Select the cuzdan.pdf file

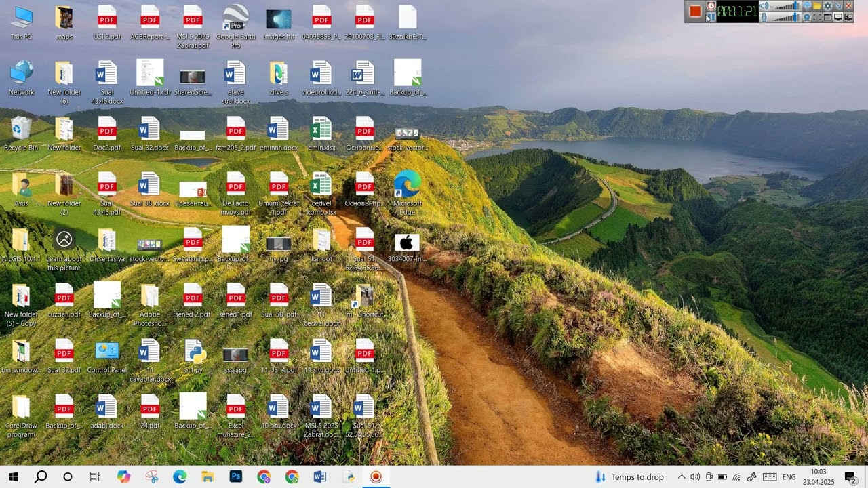click(x=64, y=300)
